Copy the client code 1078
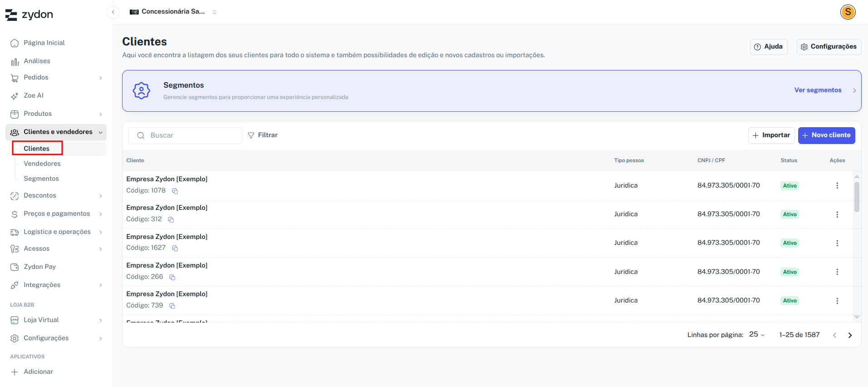Screen dimensions: 868x387 pyautogui.click(x=175, y=191)
